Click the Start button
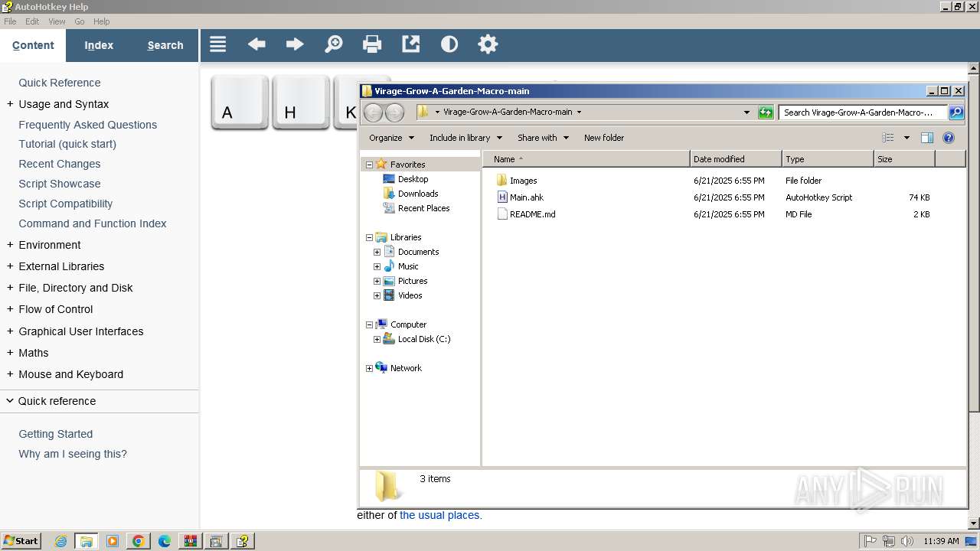This screenshot has height=551, width=980. (21, 541)
